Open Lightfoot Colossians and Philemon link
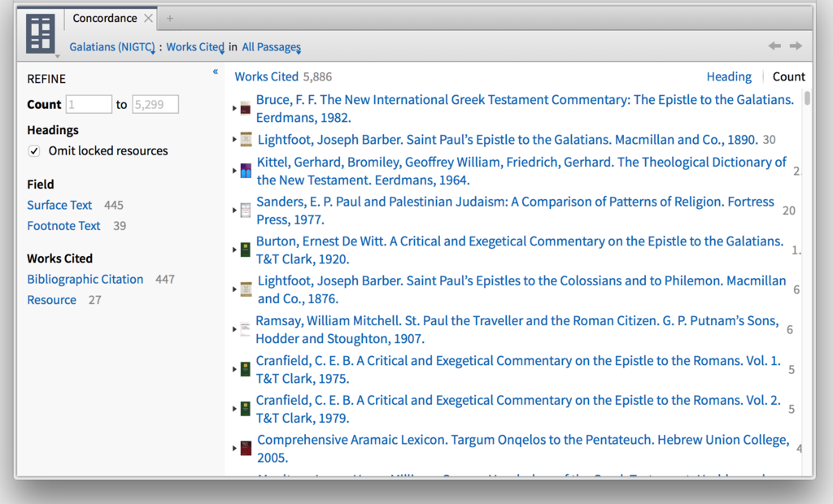The height and width of the screenshot is (504, 833). pos(521,289)
